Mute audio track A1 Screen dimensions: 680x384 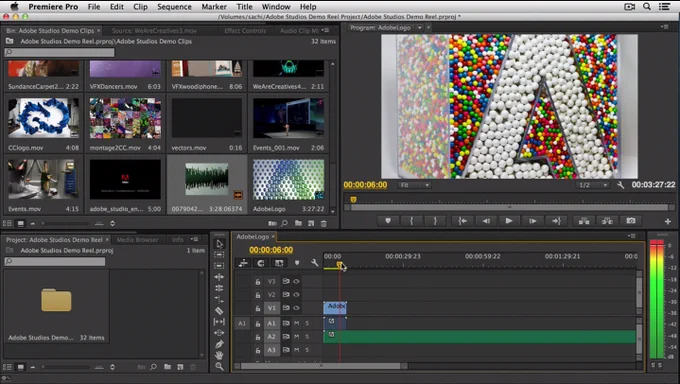coord(297,323)
